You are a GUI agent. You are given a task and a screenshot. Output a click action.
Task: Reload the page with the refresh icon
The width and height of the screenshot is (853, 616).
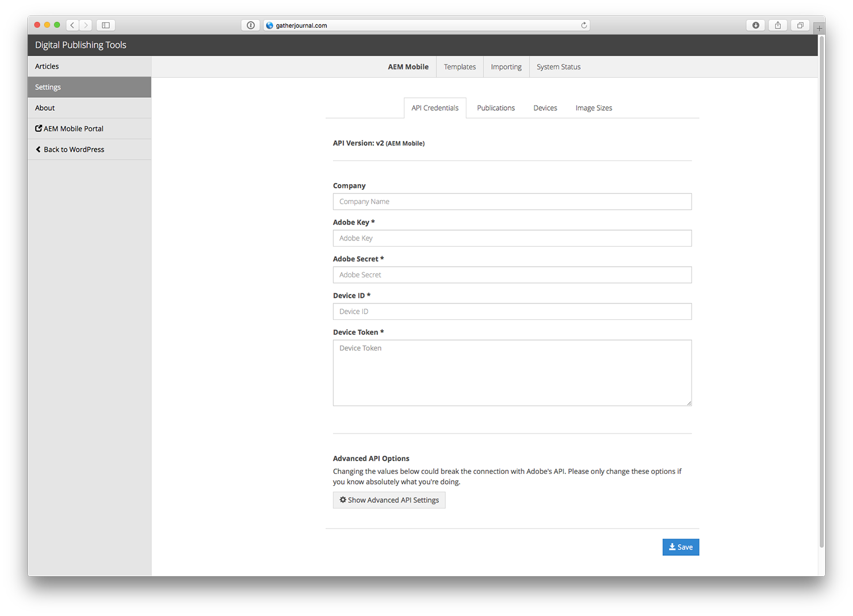[583, 25]
